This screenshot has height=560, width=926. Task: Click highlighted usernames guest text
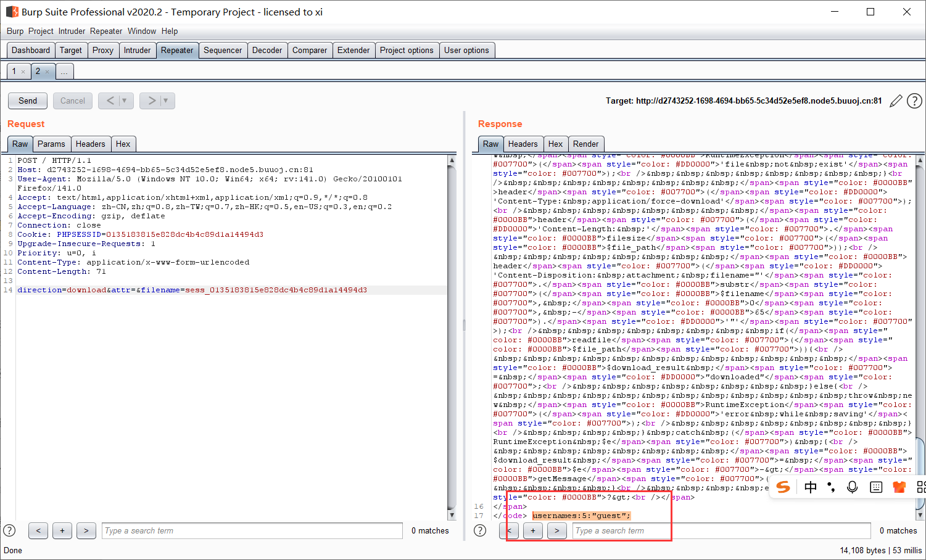point(581,516)
